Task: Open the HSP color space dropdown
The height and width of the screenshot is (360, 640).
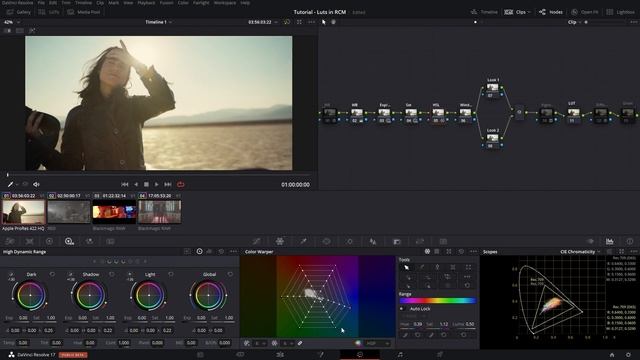Action: click(377, 343)
